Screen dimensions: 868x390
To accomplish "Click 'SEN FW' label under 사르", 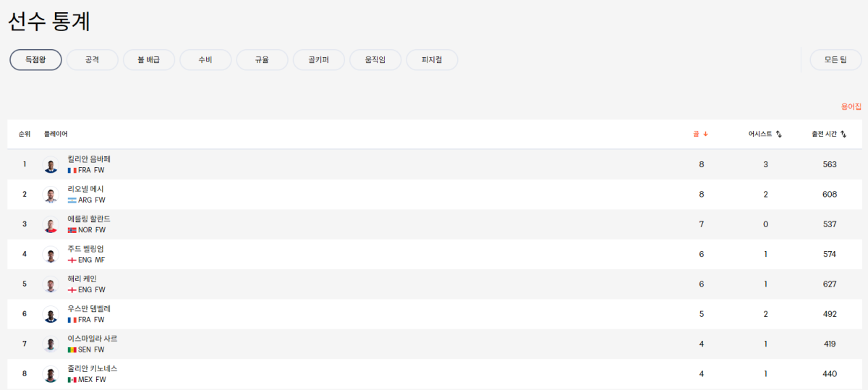I will pos(91,350).
